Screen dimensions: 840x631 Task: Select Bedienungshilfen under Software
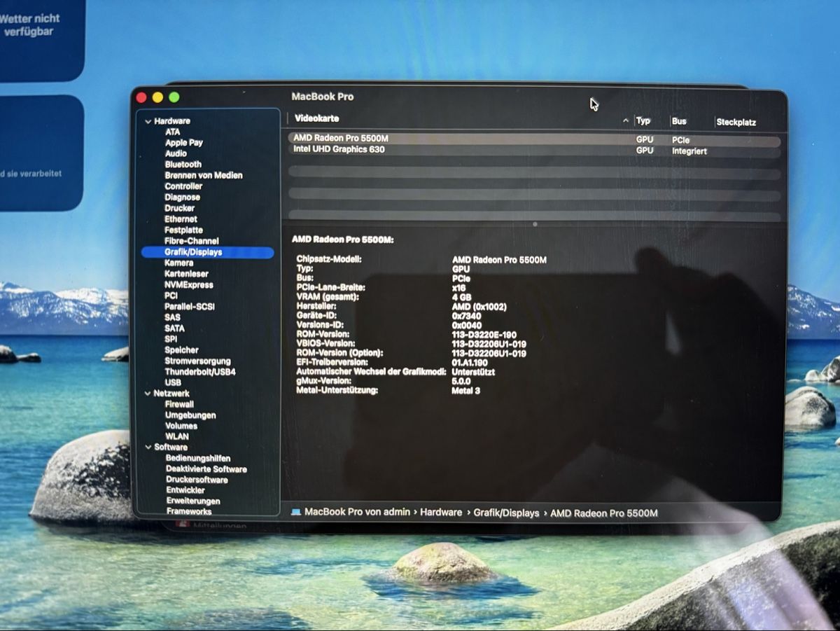pos(198,458)
